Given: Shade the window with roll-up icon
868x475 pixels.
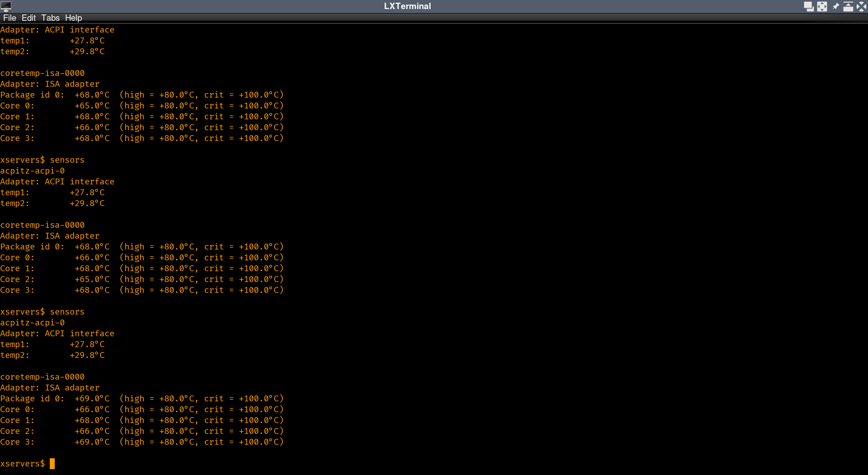Looking at the screenshot, I should click(x=848, y=6).
